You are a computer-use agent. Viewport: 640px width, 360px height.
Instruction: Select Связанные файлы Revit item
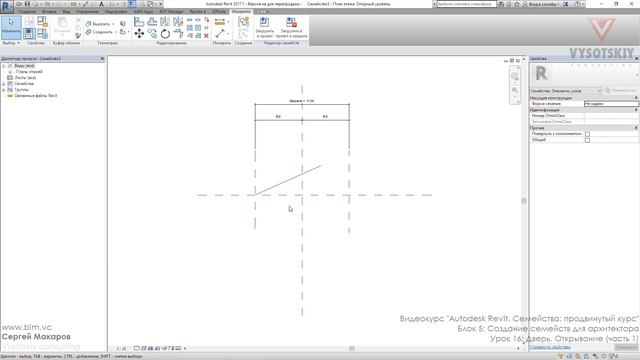36,96
